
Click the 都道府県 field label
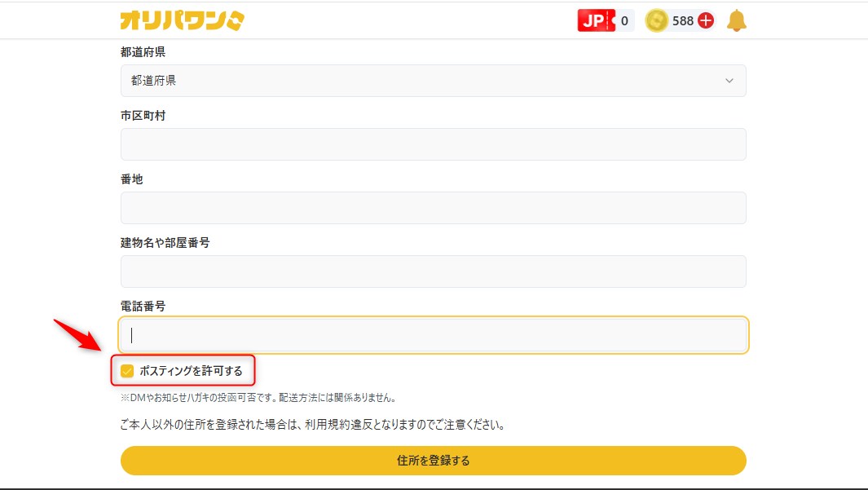point(143,52)
